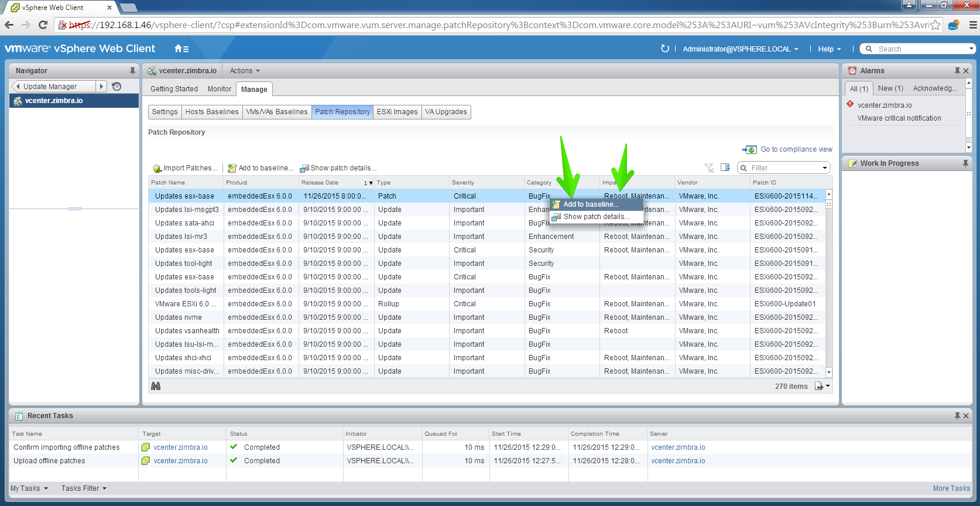
Task: Click the browser back arrow
Action: (9, 25)
